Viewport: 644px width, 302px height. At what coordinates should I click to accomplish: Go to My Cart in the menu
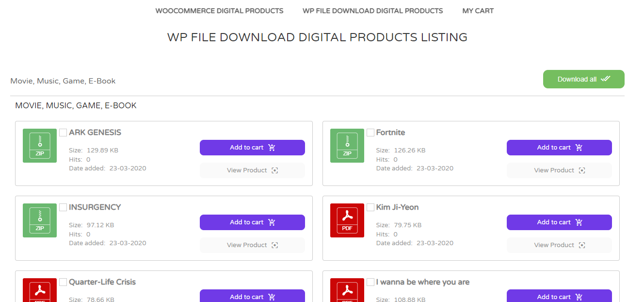point(478,11)
